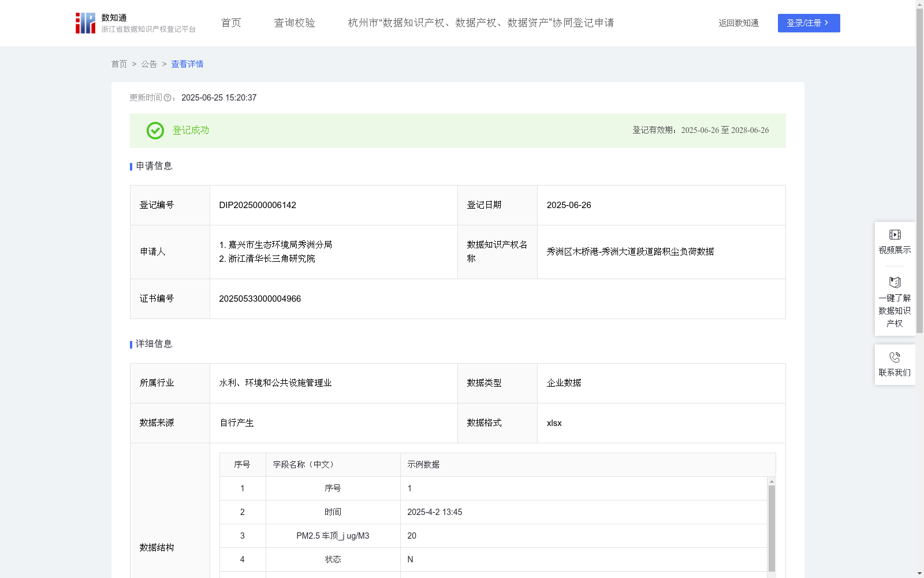Click the 登记有效期 validity period text
Screen dimensions: 924x578
point(701,131)
